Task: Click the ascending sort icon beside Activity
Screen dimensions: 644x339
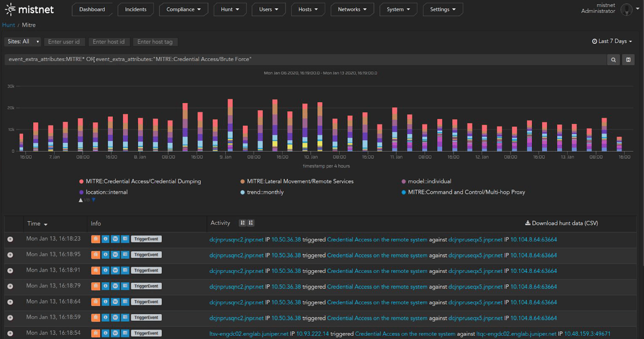Action: click(242, 223)
